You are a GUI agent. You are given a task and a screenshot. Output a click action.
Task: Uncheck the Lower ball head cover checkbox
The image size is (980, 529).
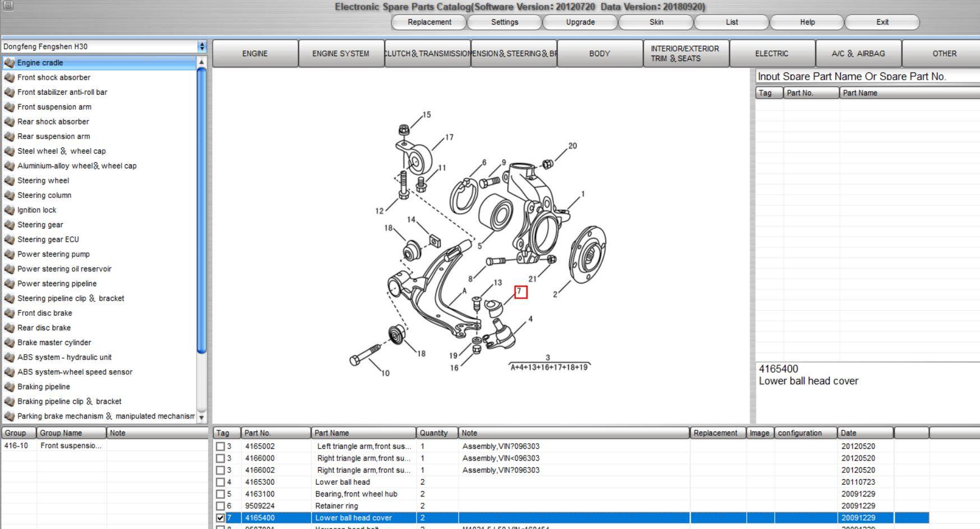click(220, 518)
